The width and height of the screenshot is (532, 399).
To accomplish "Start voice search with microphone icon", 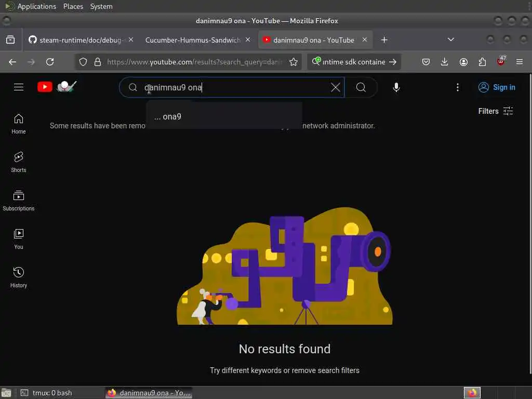I will (x=396, y=87).
